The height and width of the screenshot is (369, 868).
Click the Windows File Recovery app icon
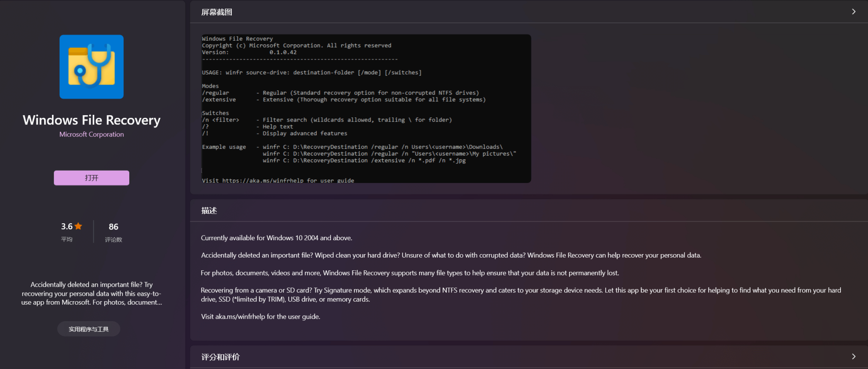tap(92, 67)
